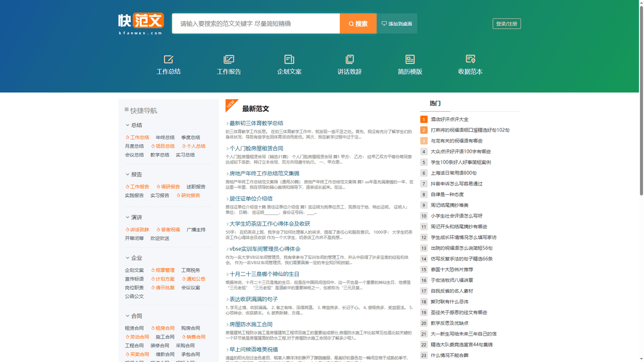Image resolution: width=644 pixels, height=362 pixels.
Task: Open 请示批复 link
Action: pos(163,288)
